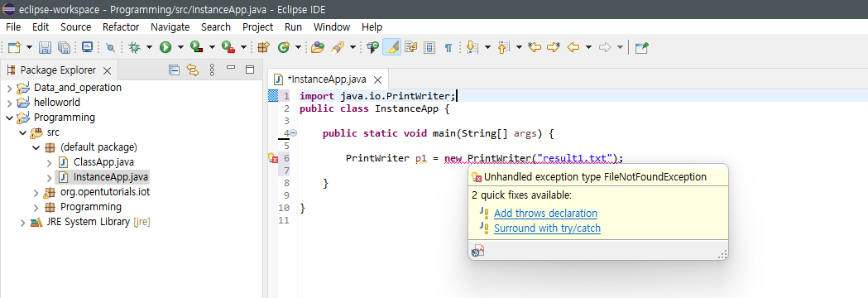Select org.opentutorials.iot package
868x298 pixels.
tap(105, 192)
